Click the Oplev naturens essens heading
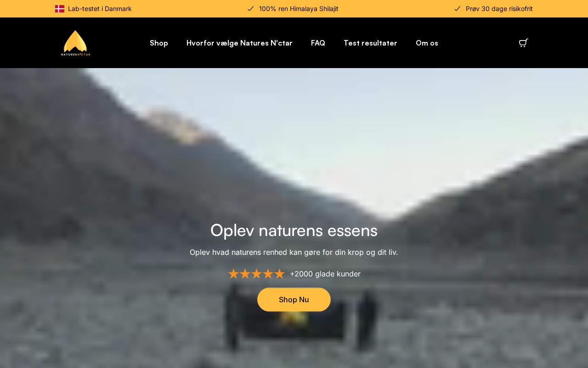The width and height of the screenshot is (588, 368). pos(294,230)
